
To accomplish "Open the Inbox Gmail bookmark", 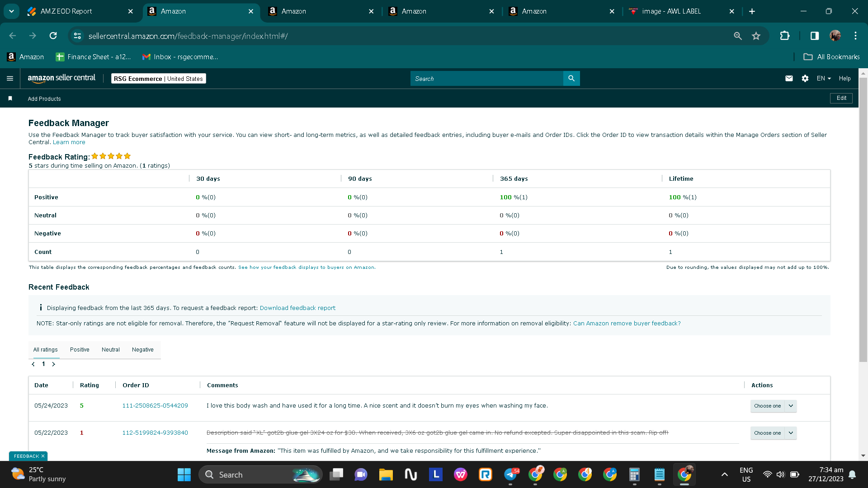I will pos(180,57).
